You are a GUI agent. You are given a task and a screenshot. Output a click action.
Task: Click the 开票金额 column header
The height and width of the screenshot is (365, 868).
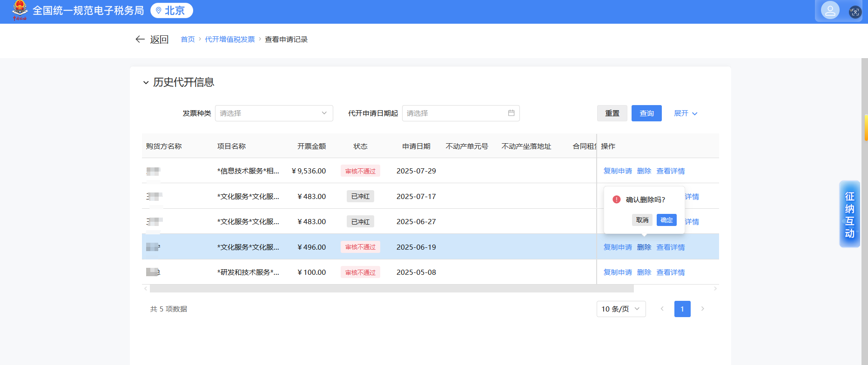click(312, 146)
